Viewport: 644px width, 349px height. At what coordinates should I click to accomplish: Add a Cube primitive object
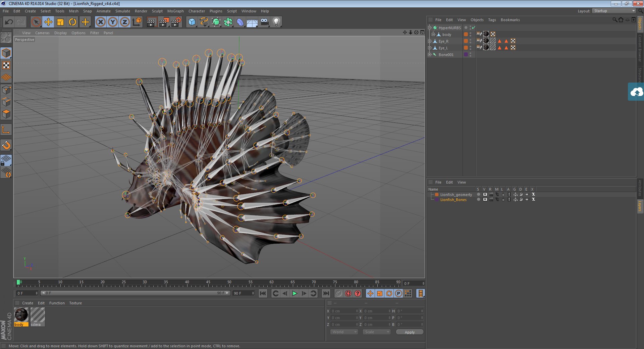pyautogui.click(x=192, y=22)
